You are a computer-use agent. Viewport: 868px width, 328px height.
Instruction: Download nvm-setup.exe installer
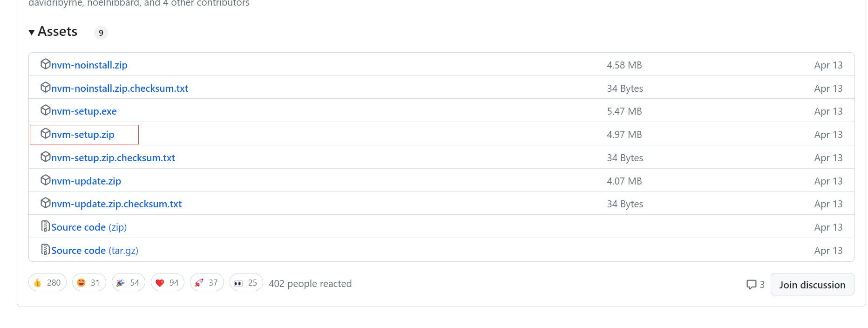coord(84,111)
